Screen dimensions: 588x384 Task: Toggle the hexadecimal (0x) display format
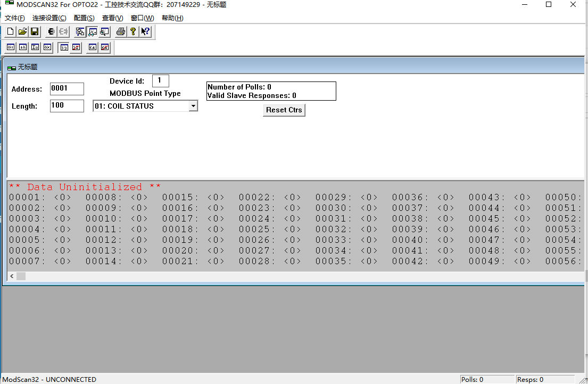click(47, 47)
